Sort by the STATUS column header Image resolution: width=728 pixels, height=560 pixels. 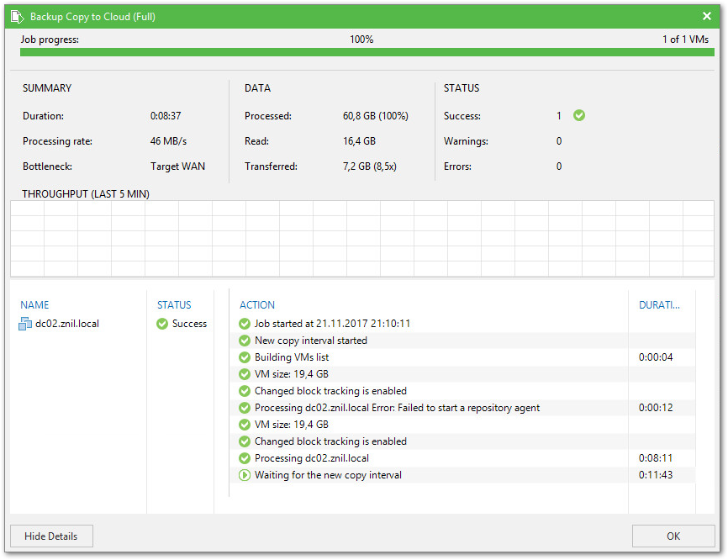pyautogui.click(x=174, y=305)
